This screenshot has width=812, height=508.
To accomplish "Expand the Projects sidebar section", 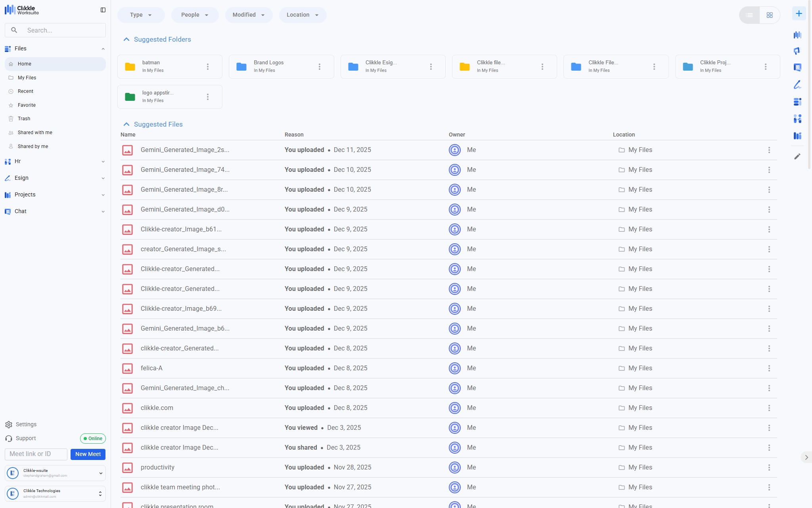I will click(55, 195).
